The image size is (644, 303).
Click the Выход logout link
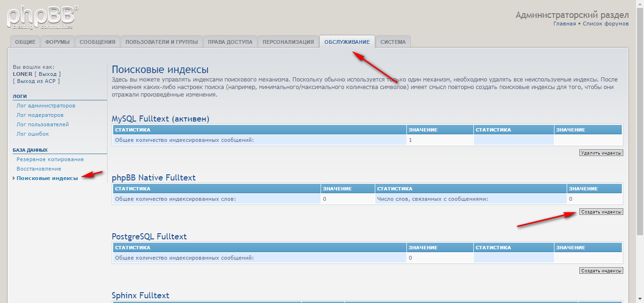(48, 74)
